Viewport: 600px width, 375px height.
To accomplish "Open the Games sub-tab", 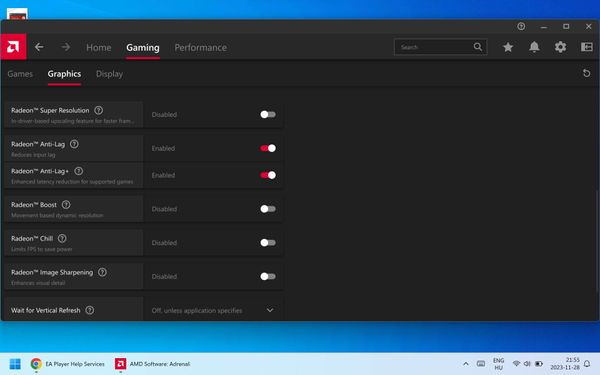I will click(20, 74).
